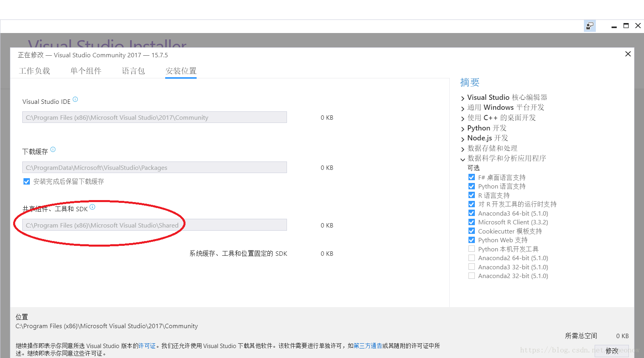Enable Anaconda2 32-bit (5.1.0)

point(472,276)
